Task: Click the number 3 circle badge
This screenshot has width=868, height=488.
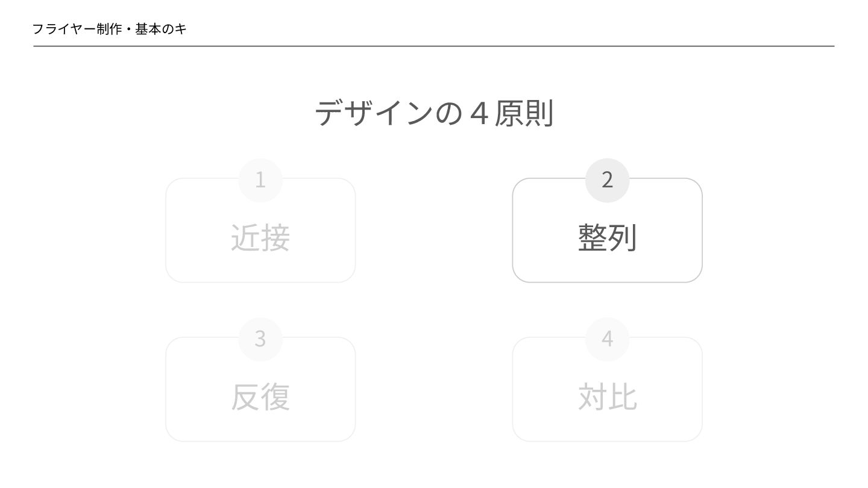Action: tap(260, 339)
